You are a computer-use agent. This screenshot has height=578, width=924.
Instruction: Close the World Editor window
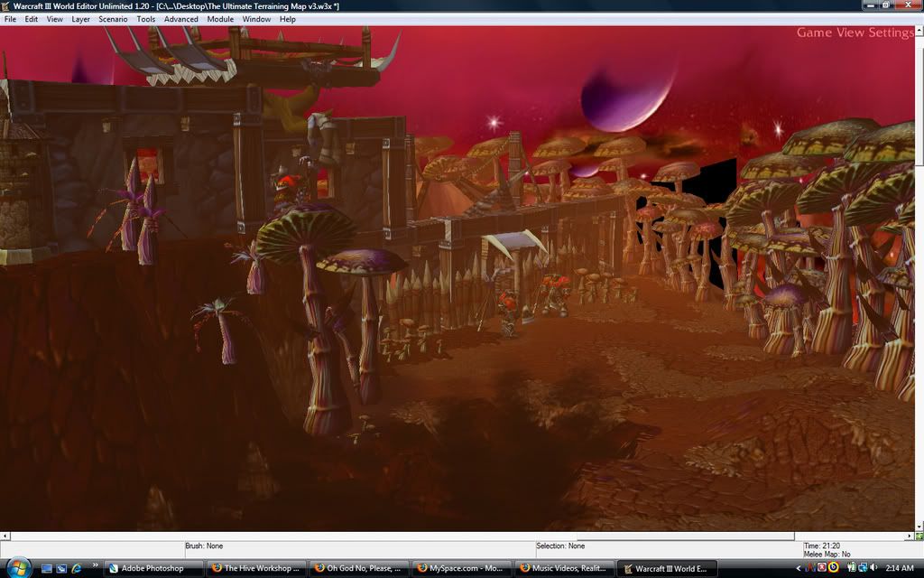(x=908, y=5)
